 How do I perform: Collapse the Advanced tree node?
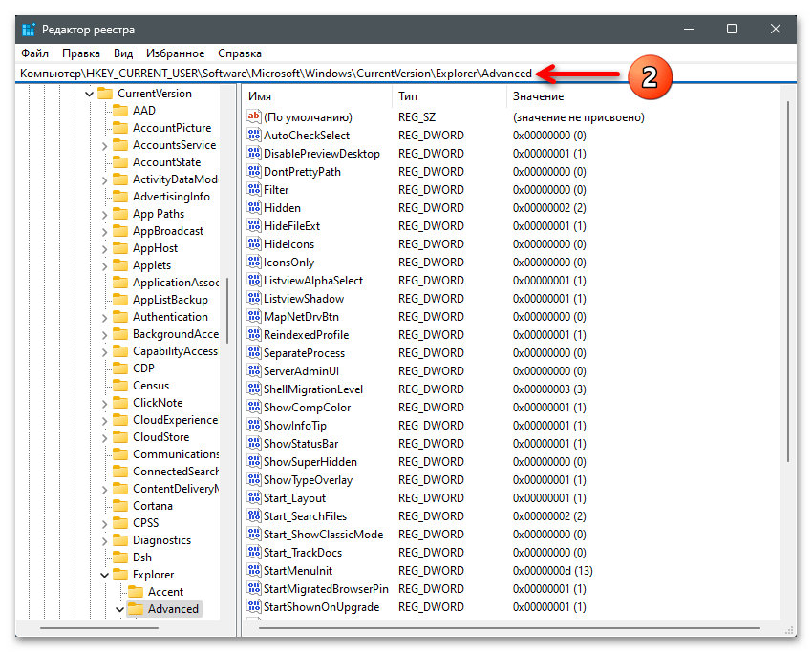(x=119, y=609)
